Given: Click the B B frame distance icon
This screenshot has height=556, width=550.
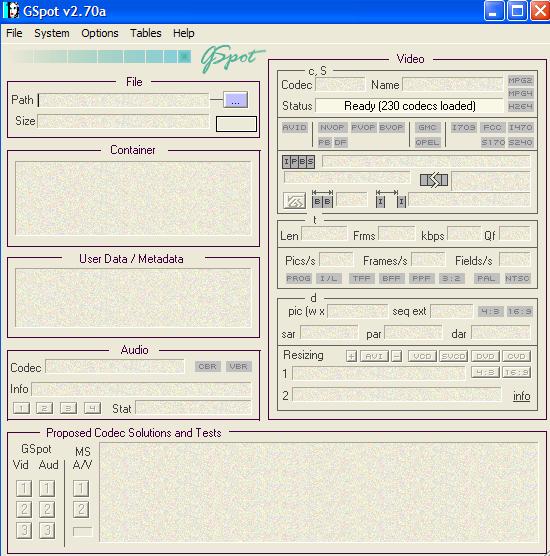Looking at the screenshot, I should [x=322, y=199].
